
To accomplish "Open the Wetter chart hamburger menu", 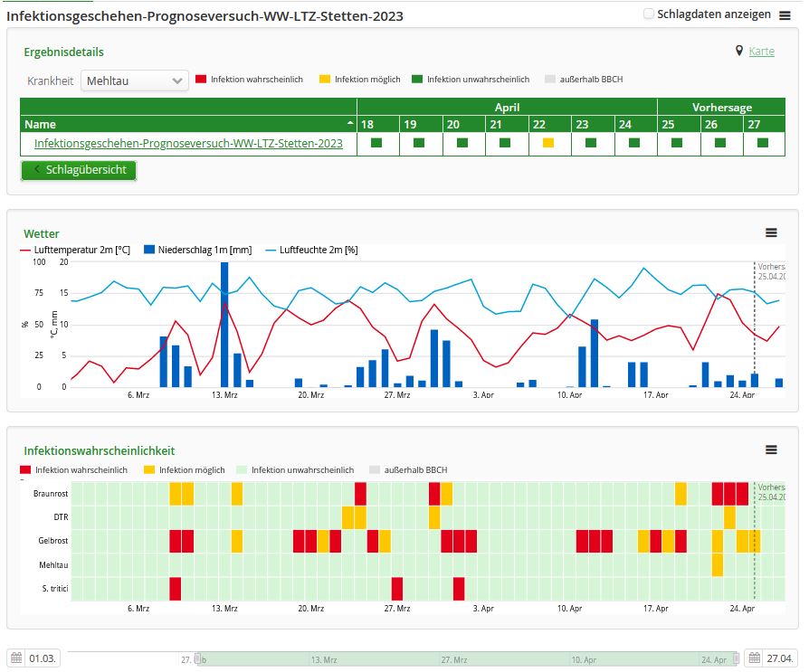I will 771,232.
